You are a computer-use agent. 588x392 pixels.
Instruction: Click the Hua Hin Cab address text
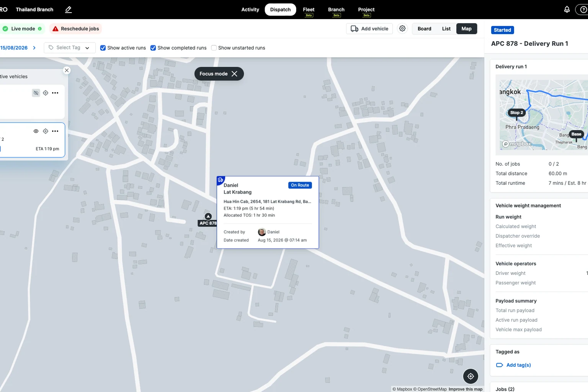[267, 202]
